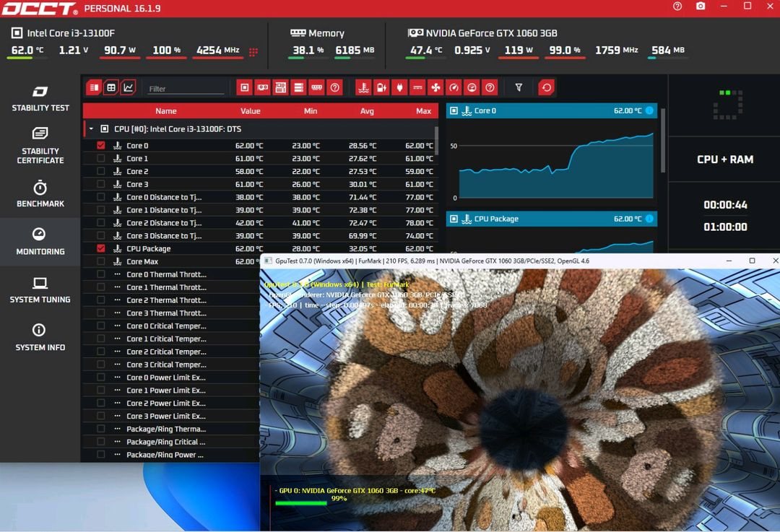Toggle usage load sensor filter
780x532 pixels.
pyautogui.click(x=472, y=88)
